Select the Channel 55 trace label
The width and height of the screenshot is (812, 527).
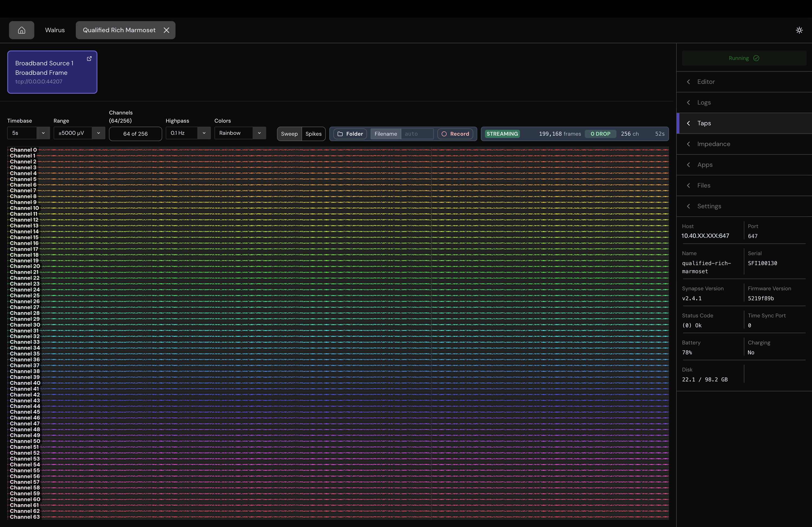click(25, 470)
